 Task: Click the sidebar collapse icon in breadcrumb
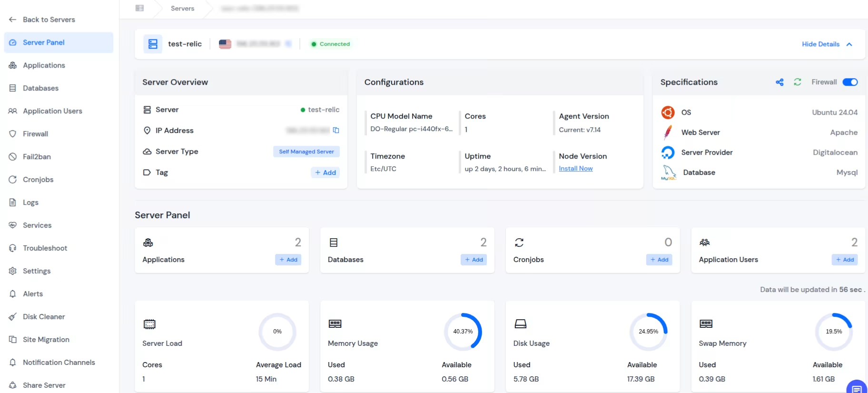[139, 8]
